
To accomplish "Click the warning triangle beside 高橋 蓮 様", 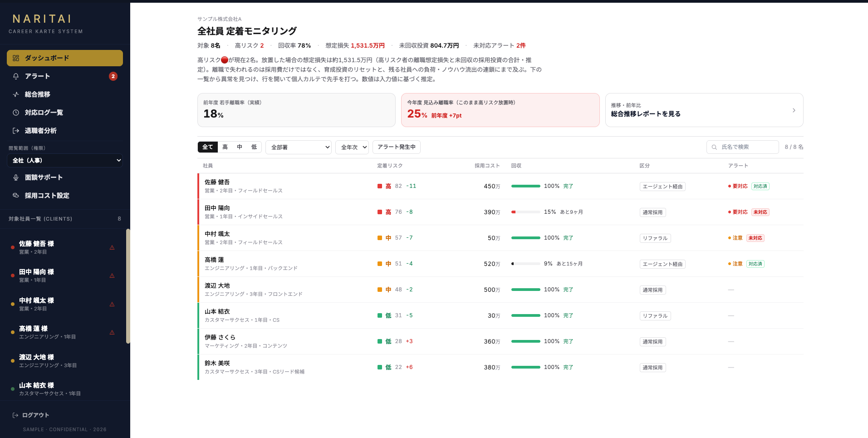I will tap(112, 332).
